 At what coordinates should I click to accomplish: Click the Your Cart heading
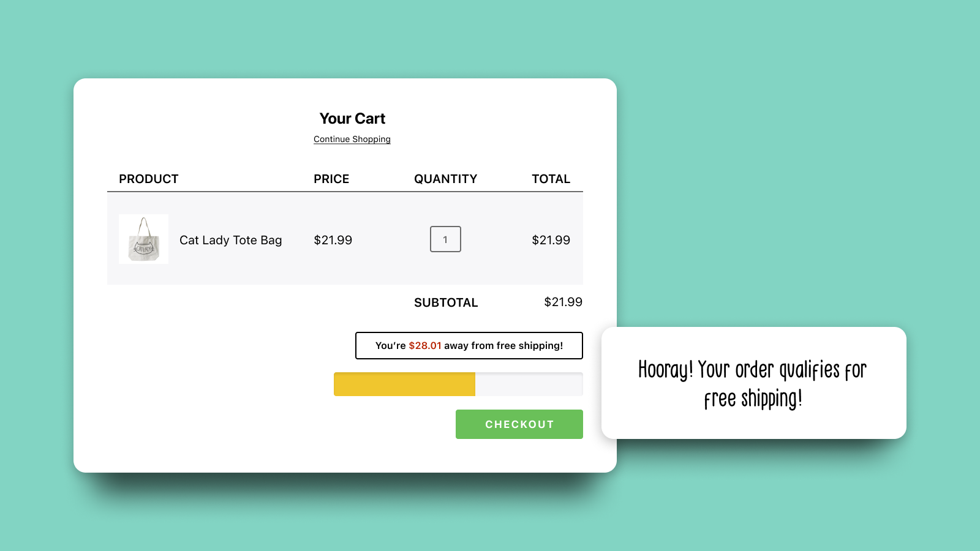(352, 118)
